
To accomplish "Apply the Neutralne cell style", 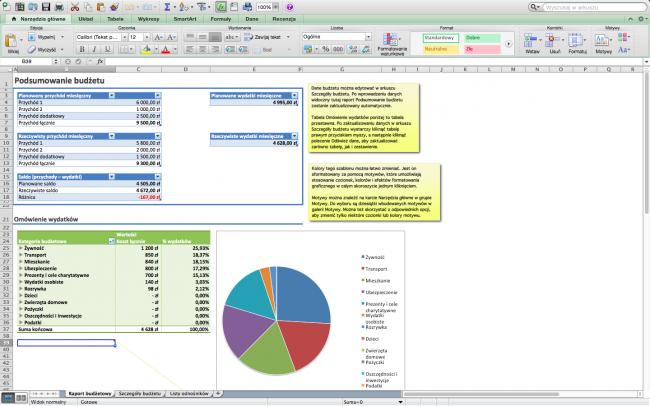I will coord(441,49).
